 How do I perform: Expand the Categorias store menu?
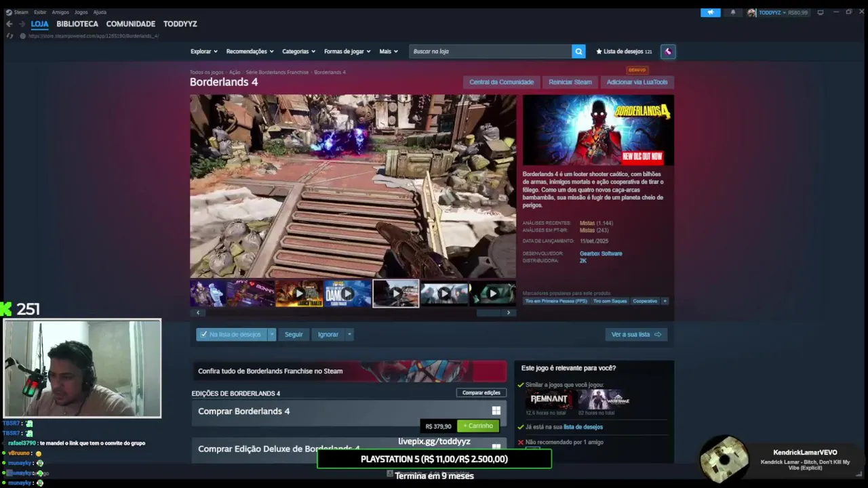pyautogui.click(x=299, y=52)
